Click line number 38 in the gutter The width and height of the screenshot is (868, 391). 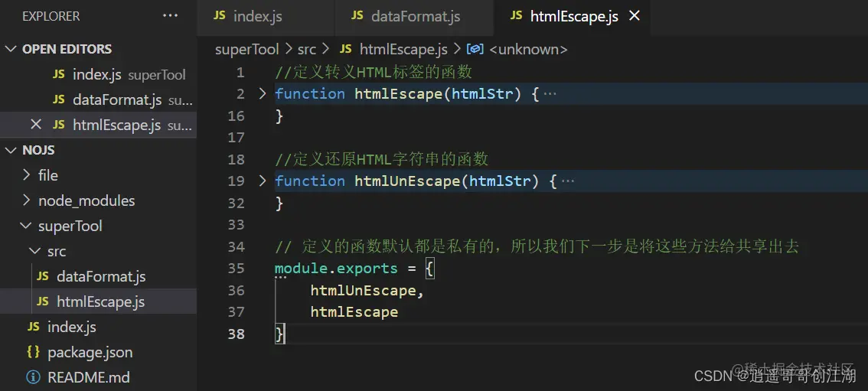236,334
